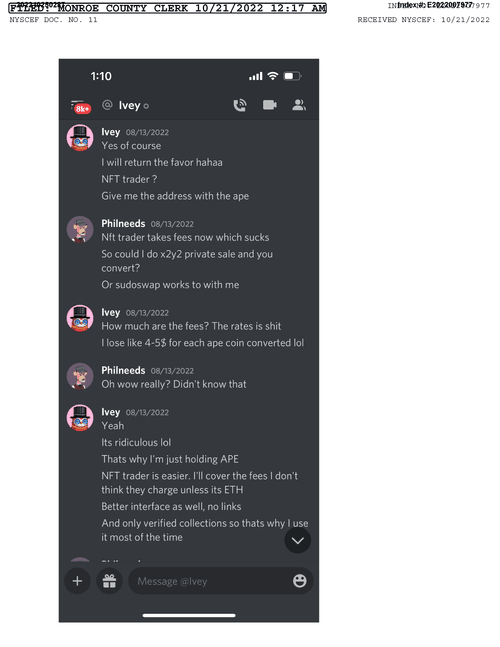500x647 pixels.
Task: Jump to latest messages down chevron
Action: (x=297, y=541)
